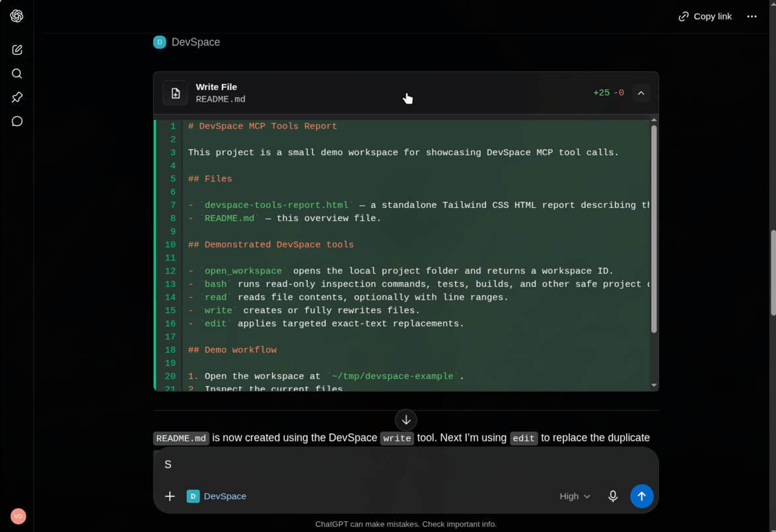Click the 'edit' applies targeted replacements line
This screenshot has height=532, width=776.
pyautogui.click(x=326, y=324)
